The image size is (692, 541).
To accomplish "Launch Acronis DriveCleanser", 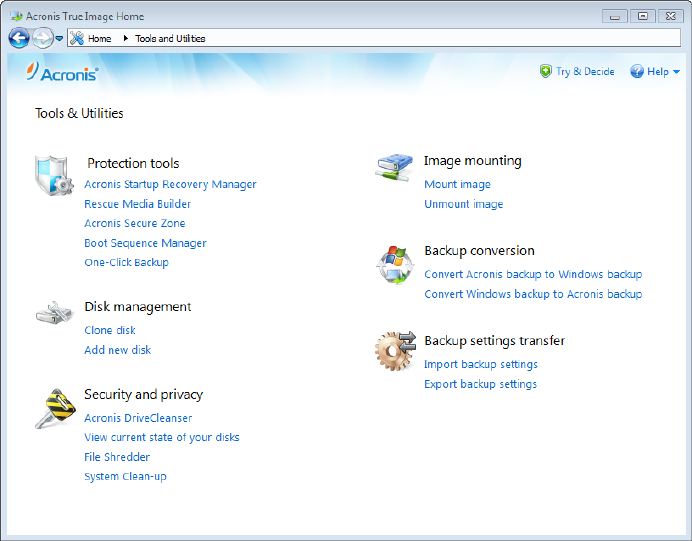I will click(x=138, y=418).
